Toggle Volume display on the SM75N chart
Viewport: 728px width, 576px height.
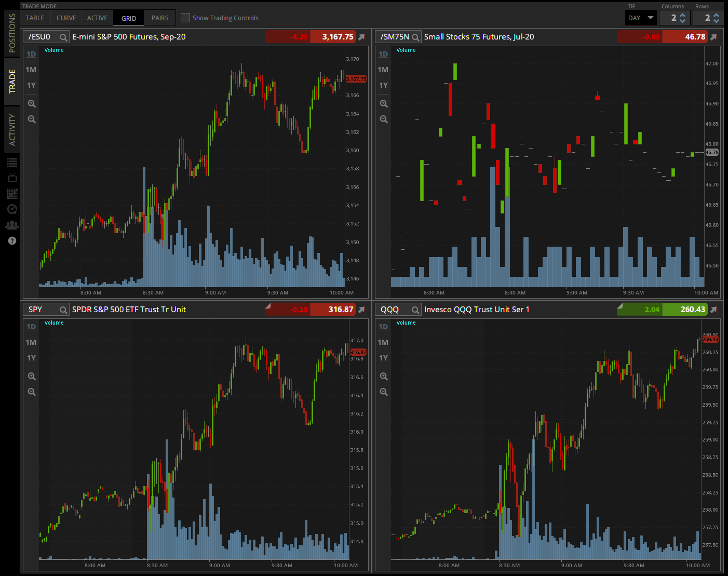pos(406,50)
